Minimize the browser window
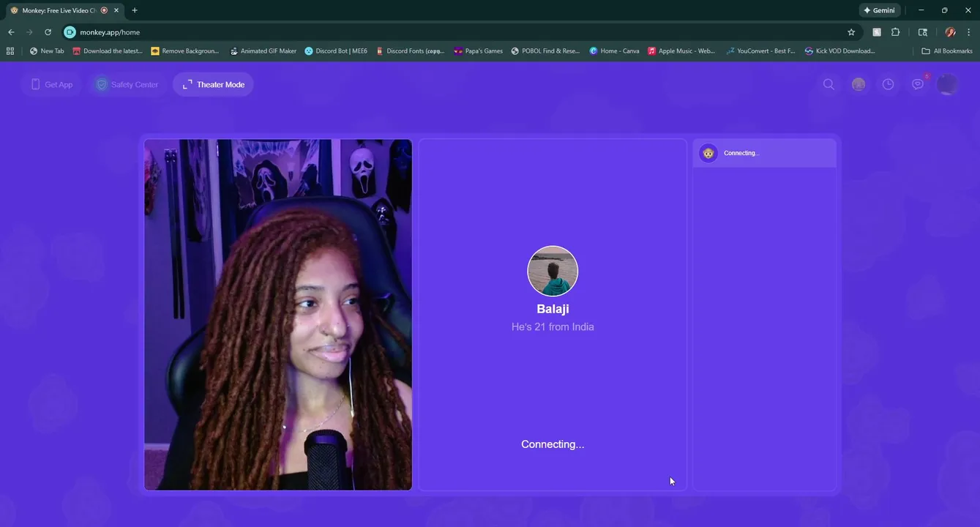The image size is (980, 527). (x=921, y=10)
